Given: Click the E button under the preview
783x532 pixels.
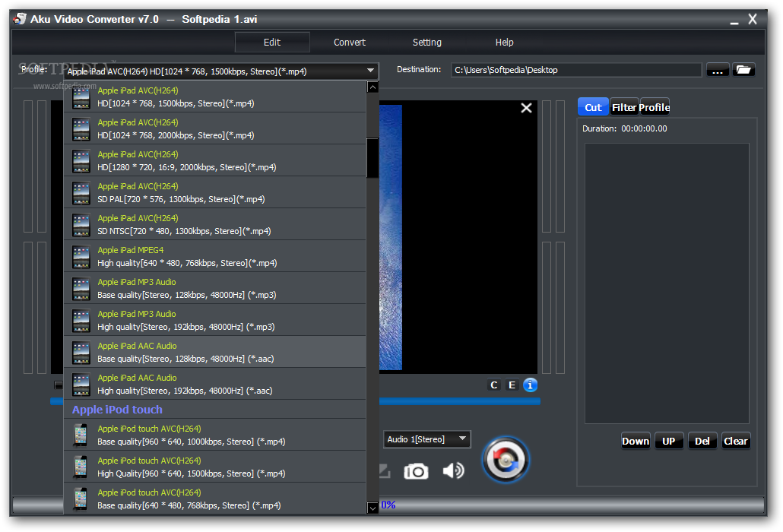Looking at the screenshot, I should point(512,385).
